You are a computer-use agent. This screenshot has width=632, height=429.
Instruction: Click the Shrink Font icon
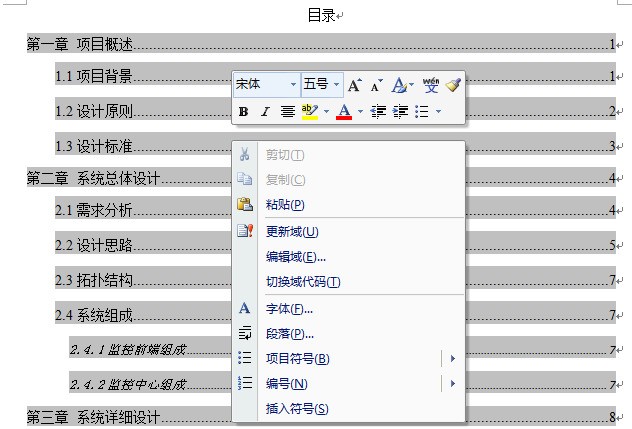tap(377, 86)
